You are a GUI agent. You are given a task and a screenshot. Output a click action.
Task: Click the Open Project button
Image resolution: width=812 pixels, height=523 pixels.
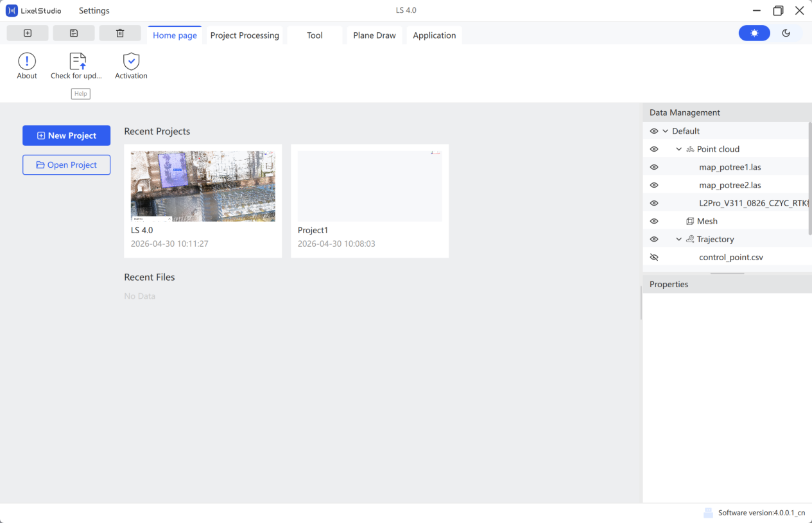click(x=67, y=165)
